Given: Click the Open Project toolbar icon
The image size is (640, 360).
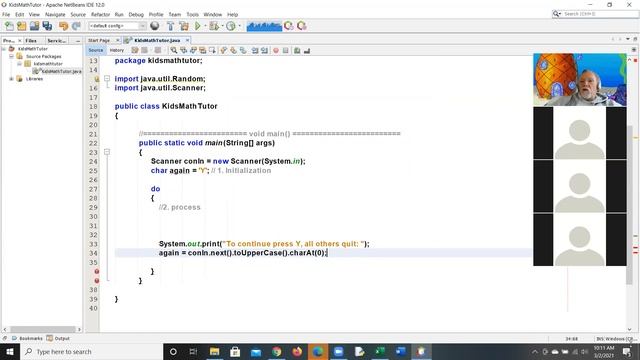Looking at the screenshot, I should [34, 26].
